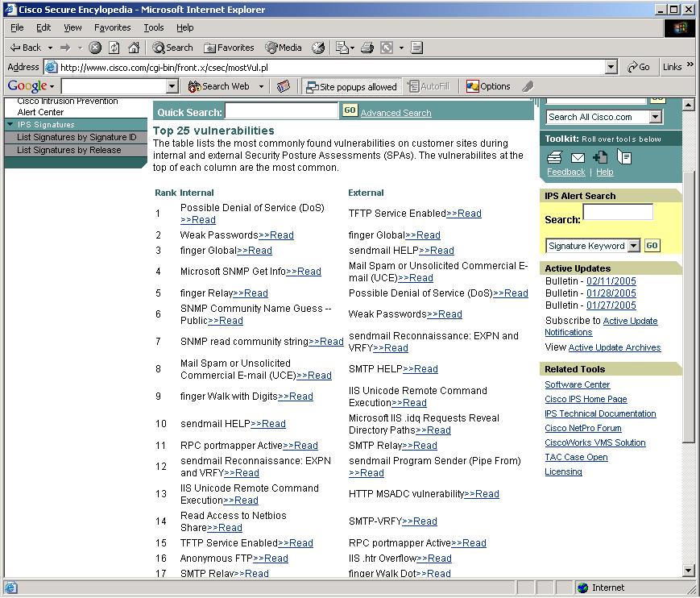The height and width of the screenshot is (598, 700).
Task: Open the Tools menu
Action: (x=154, y=27)
